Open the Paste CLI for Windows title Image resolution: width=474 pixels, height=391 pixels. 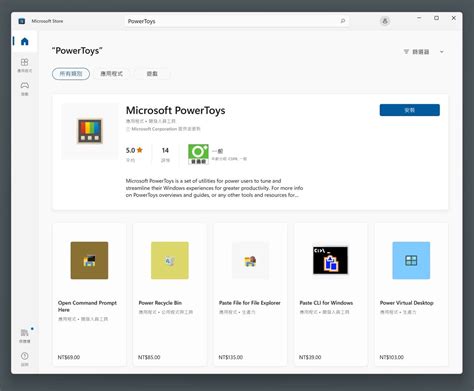tap(326, 303)
